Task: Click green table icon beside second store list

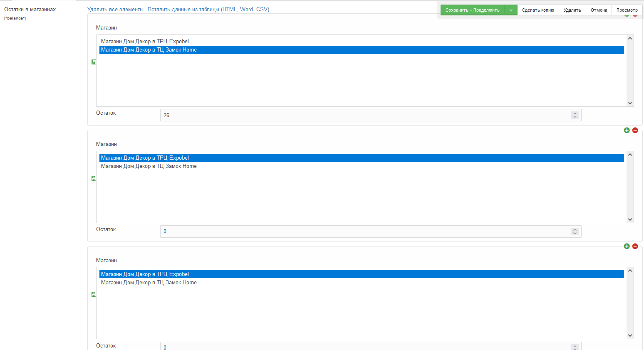Action: [x=94, y=178]
